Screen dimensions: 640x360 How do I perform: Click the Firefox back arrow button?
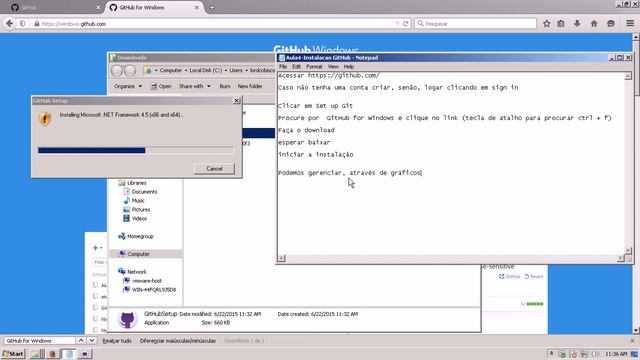tap(9, 24)
